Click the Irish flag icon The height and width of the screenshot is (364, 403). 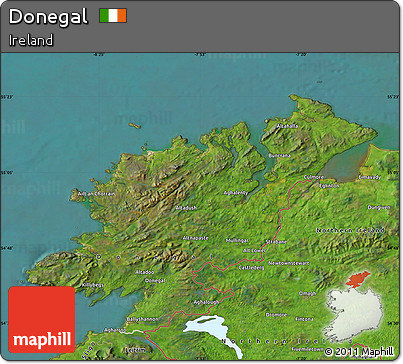point(113,16)
